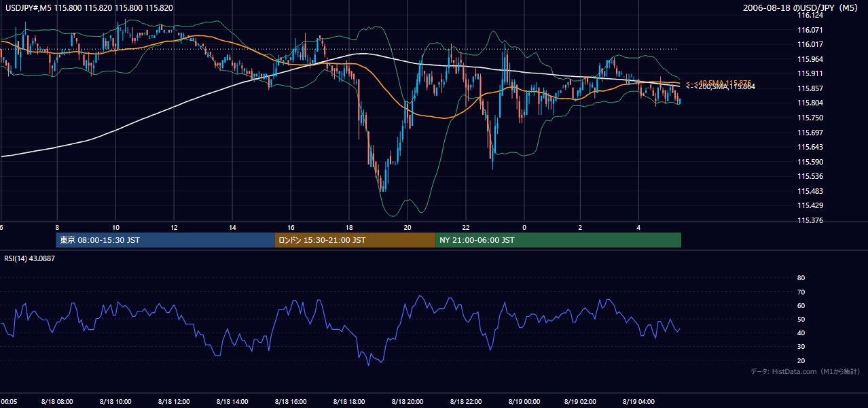Click the 8/18 22:00 date label
868x408 pixels.
[x=466, y=402]
